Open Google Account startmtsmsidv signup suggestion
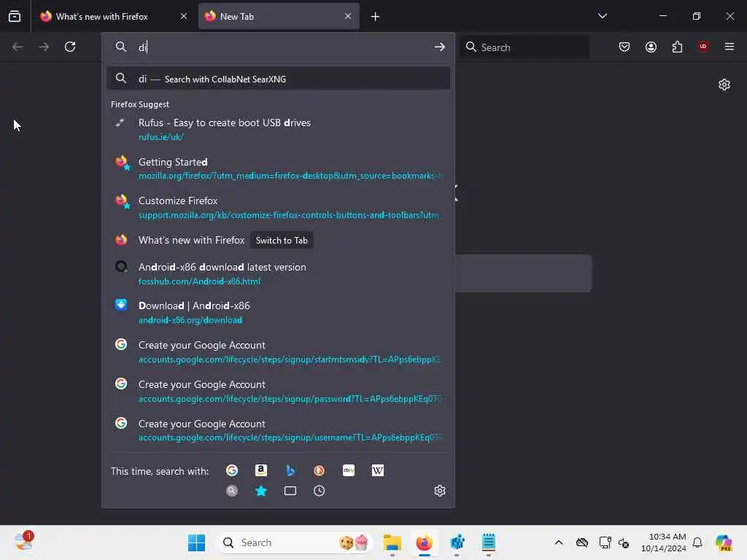The image size is (747, 560). (x=278, y=352)
